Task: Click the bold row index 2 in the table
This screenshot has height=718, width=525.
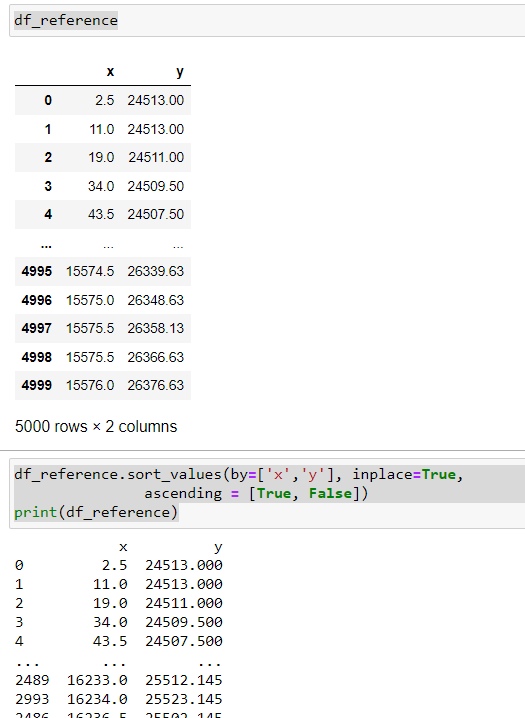Action: click(x=48, y=158)
